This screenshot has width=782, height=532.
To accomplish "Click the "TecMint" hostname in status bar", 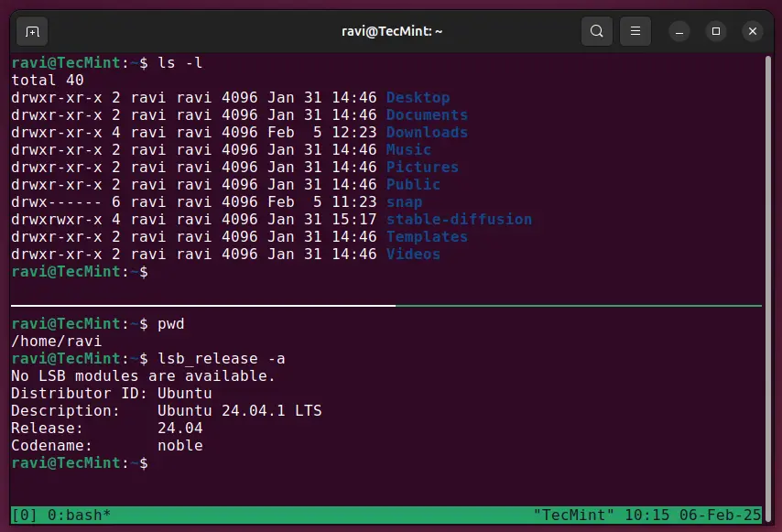I will pos(573,515).
